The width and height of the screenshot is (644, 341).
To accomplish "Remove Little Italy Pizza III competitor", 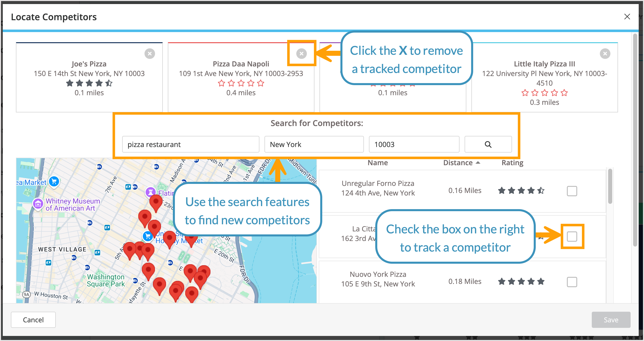I will click(605, 54).
